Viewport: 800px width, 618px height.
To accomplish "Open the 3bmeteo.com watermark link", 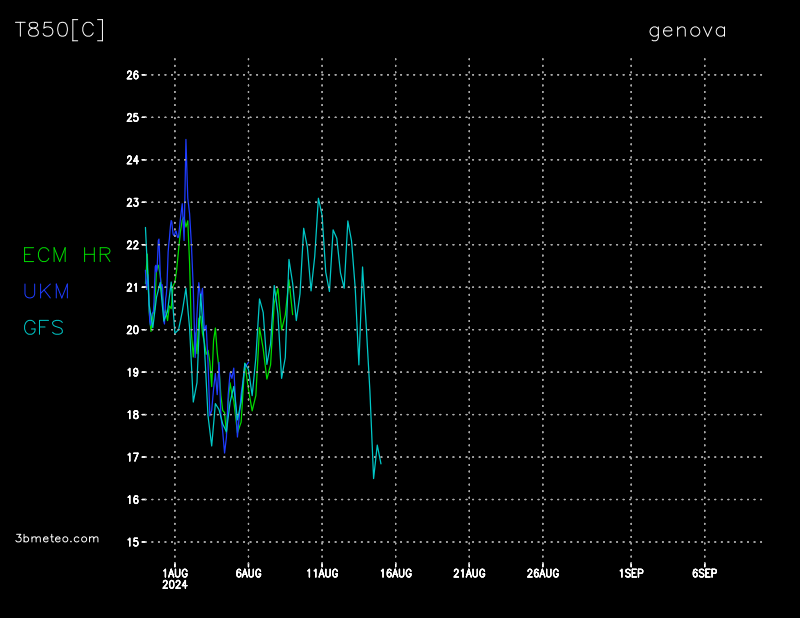I will click(58, 538).
